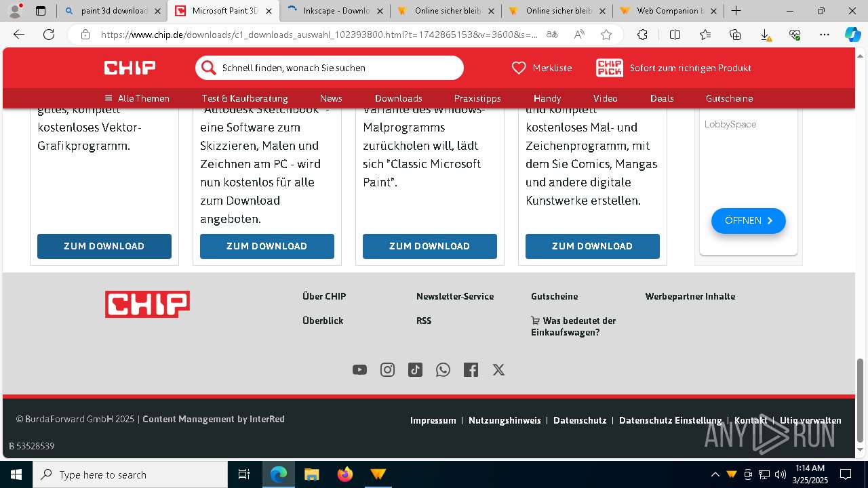Viewport: 868px width, 488px height.
Task: Click the CHIP Pick logo icon
Action: [x=609, y=68]
